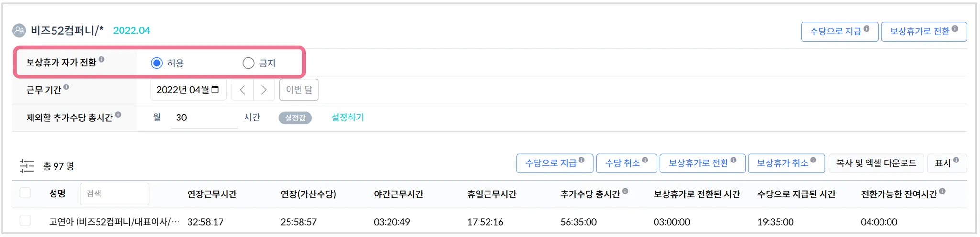Click the info icon next to 보상휴가 자가 전환
Image resolution: width=980 pixels, height=237 pixels.
pyautogui.click(x=101, y=60)
